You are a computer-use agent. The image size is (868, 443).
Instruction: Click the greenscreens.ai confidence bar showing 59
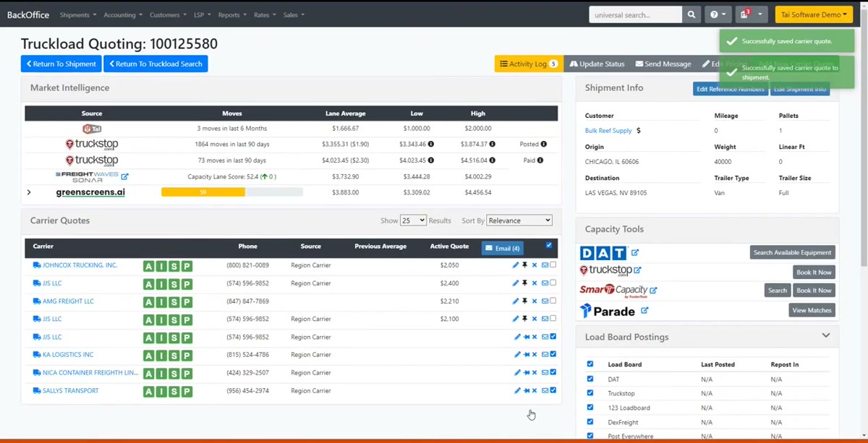[x=231, y=192]
